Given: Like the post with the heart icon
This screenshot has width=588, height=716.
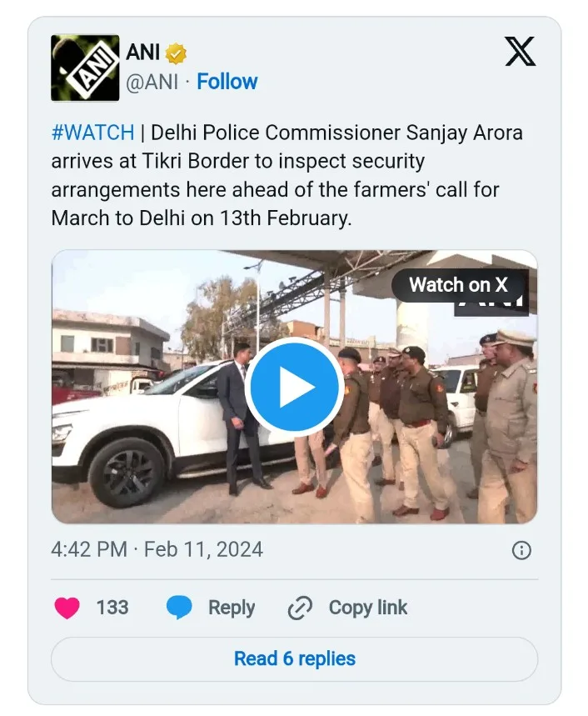Looking at the screenshot, I should [67, 608].
